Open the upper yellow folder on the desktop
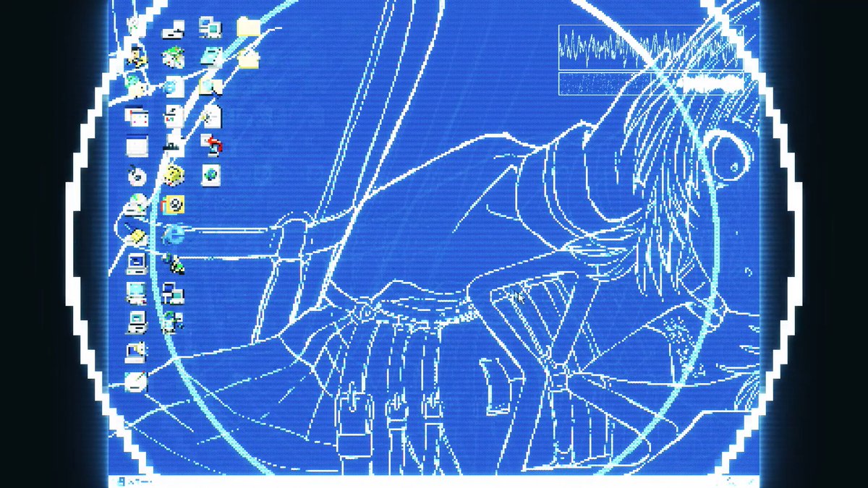The height and width of the screenshot is (488, 868). point(248,29)
